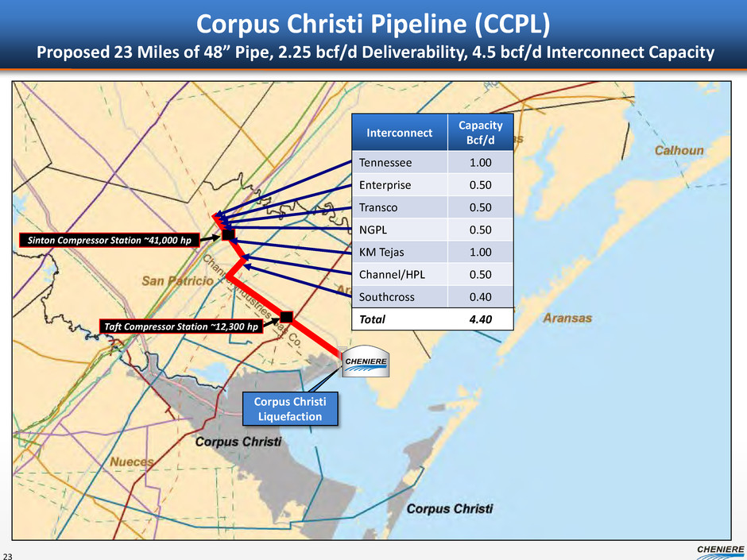
Task: Click the black square marker at Sinton station
Action: pos(228,236)
